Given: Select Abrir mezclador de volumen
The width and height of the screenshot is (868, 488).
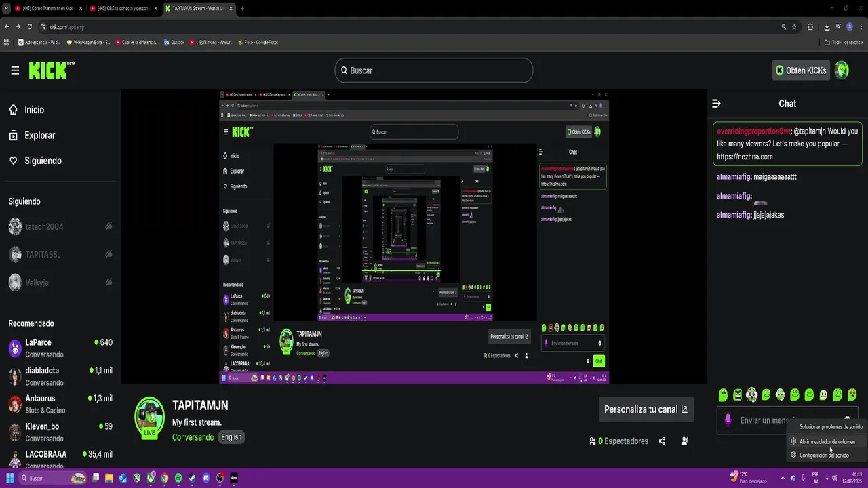Looking at the screenshot, I should click(827, 441).
